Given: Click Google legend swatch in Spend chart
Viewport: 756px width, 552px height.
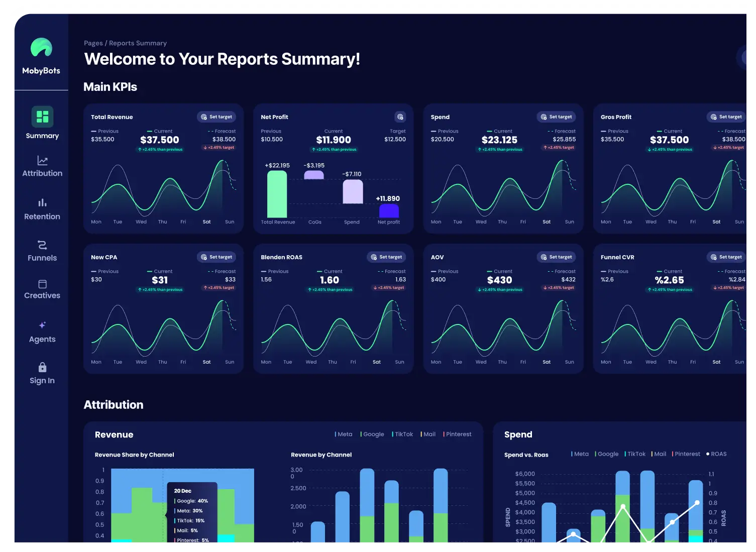Looking at the screenshot, I should tap(596, 454).
